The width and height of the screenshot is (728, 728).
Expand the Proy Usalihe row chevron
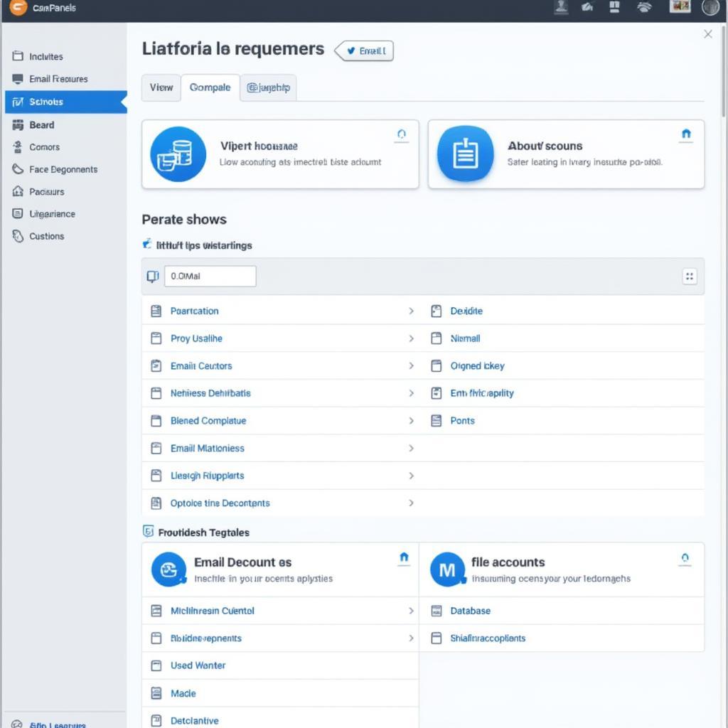click(x=411, y=338)
